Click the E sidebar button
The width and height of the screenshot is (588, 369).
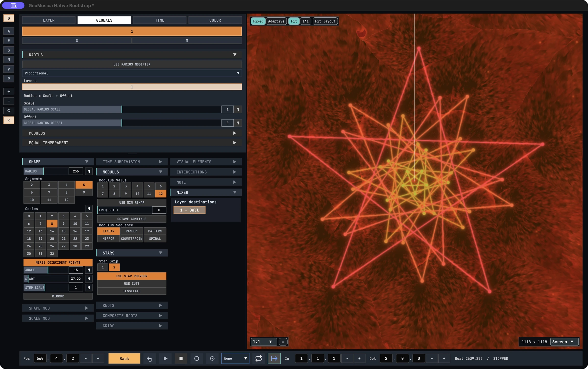(x=9, y=41)
